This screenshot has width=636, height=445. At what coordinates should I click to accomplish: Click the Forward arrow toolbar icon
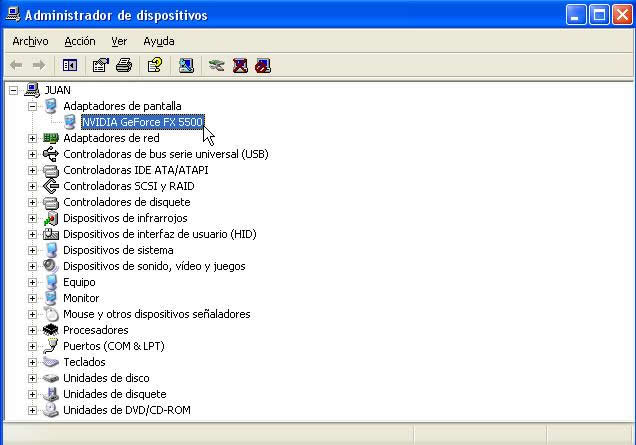tap(39, 65)
